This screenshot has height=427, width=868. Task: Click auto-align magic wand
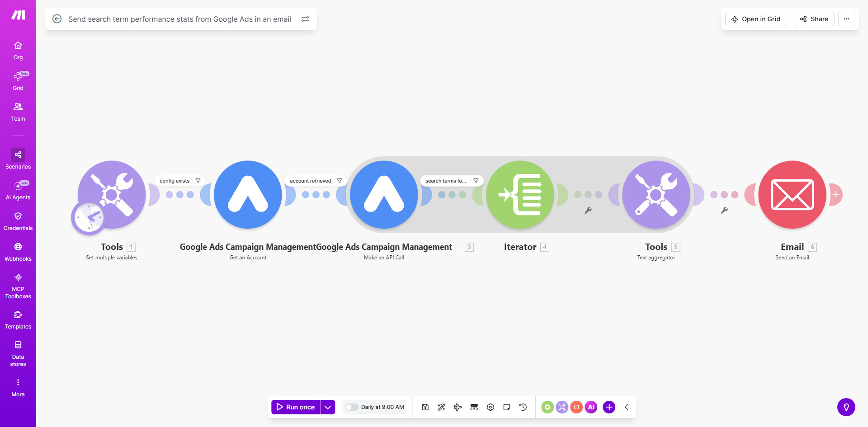pos(442,407)
